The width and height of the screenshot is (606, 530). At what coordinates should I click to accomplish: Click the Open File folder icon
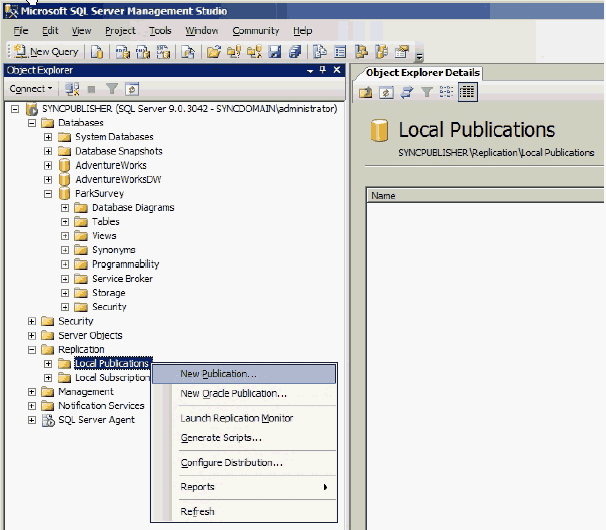point(214,51)
